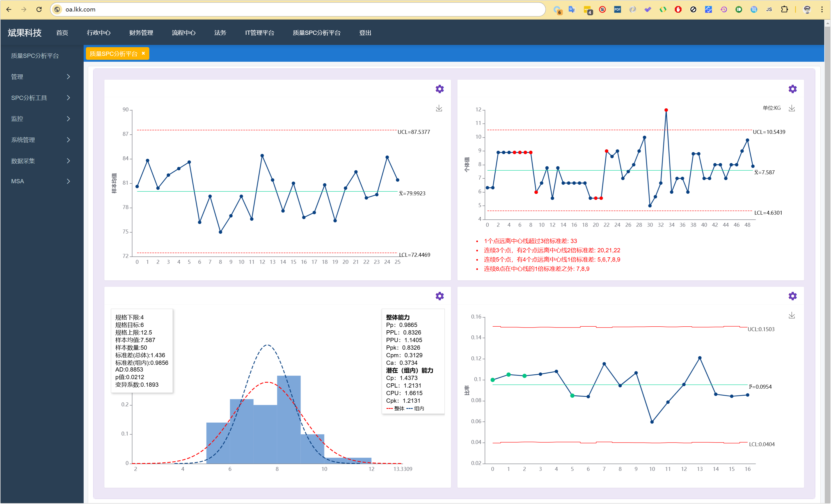Click the 整体 red dashed legend entry
Viewport: 831px width, 504px height.
tap(395, 408)
